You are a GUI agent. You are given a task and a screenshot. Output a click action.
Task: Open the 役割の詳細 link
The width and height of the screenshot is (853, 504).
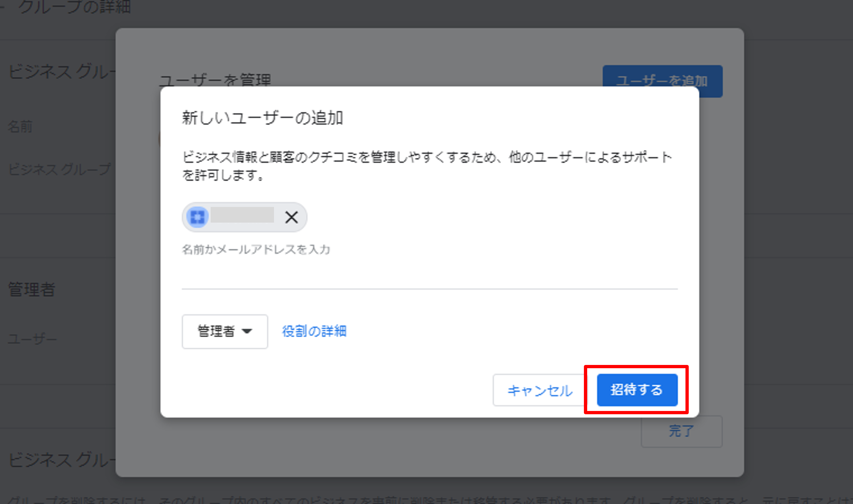[314, 331]
